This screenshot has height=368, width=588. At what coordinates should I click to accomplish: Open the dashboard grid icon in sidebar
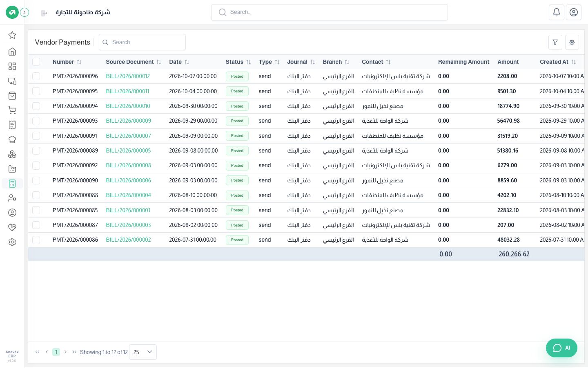pyautogui.click(x=12, y=66)
